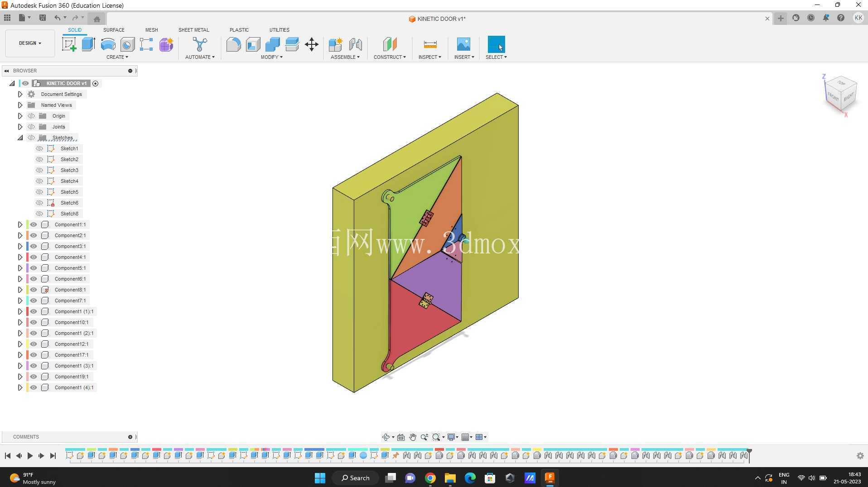Viewport: 868px width, 487px height.
Task: Show the Origin folder
Action: [x=31, y=116]
